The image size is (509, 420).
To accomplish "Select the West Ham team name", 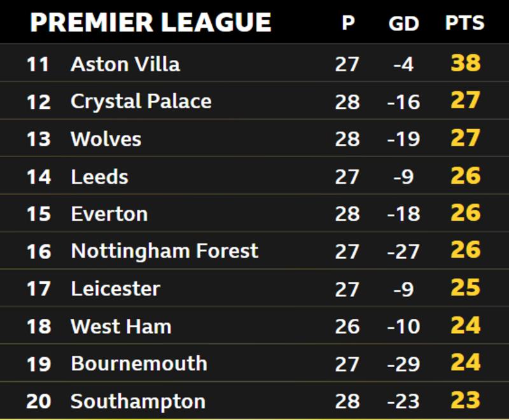I will (121, 326).
